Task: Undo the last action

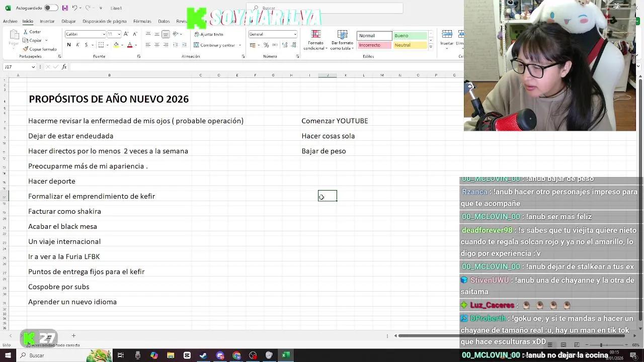Action: 74,8
